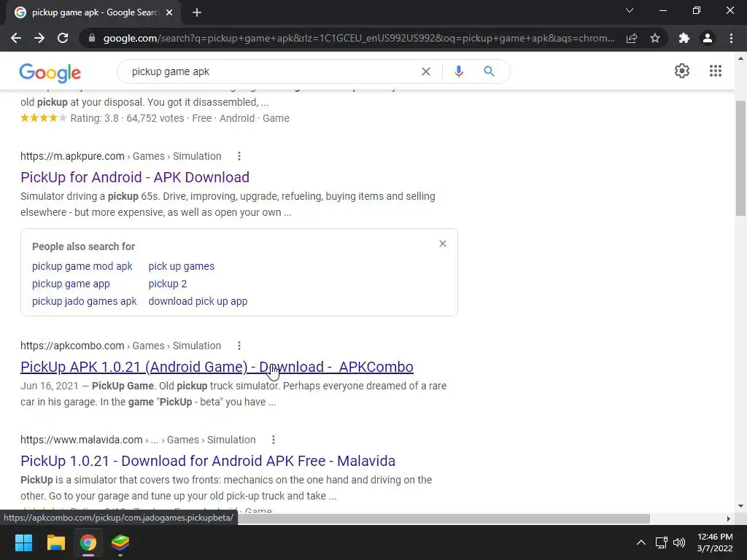This screenshot has width=747, height=560.
Task: Reload the current page
Action: (63, 38)
